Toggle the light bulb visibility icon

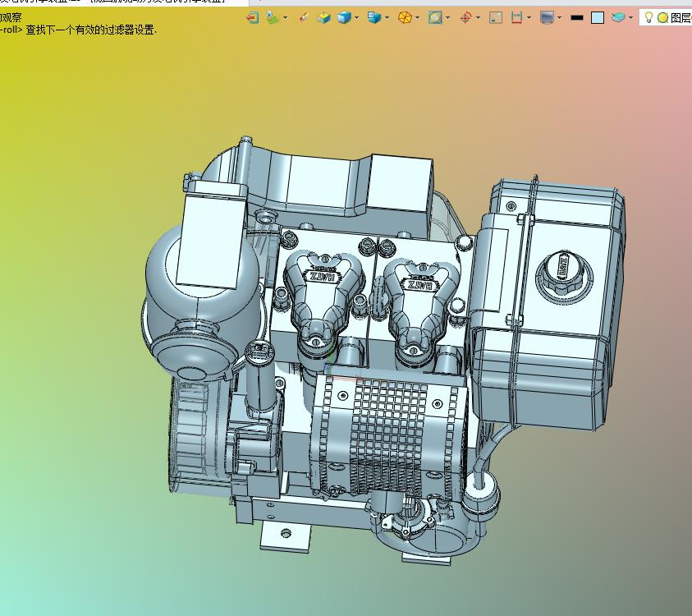coord(648,18)
